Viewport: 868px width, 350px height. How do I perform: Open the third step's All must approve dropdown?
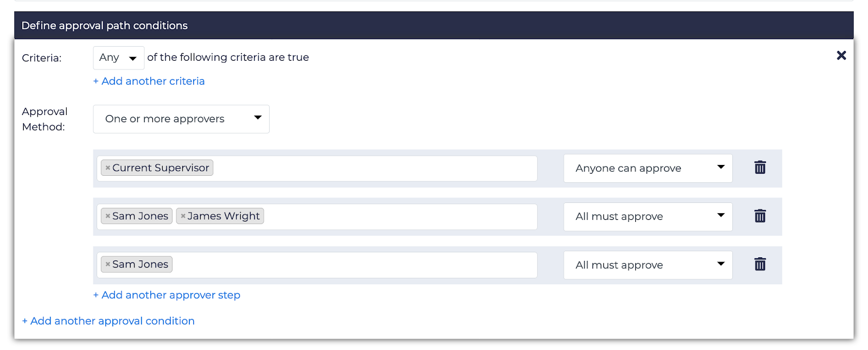[x=648, y=265]
